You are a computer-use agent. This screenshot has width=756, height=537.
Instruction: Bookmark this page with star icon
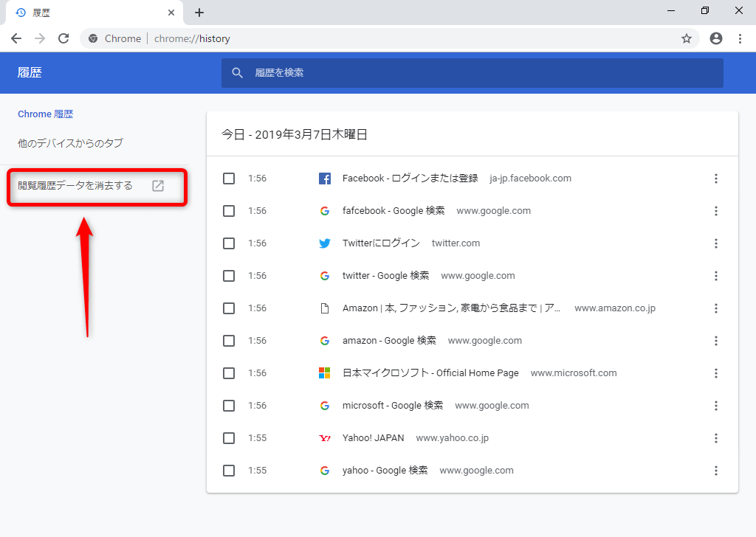tap(686, 38)
